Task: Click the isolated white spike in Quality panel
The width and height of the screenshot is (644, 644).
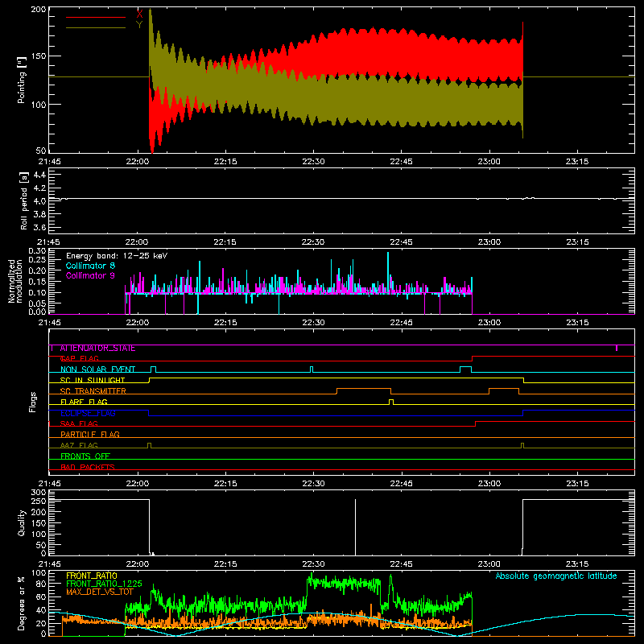Action: coord(355,527)
